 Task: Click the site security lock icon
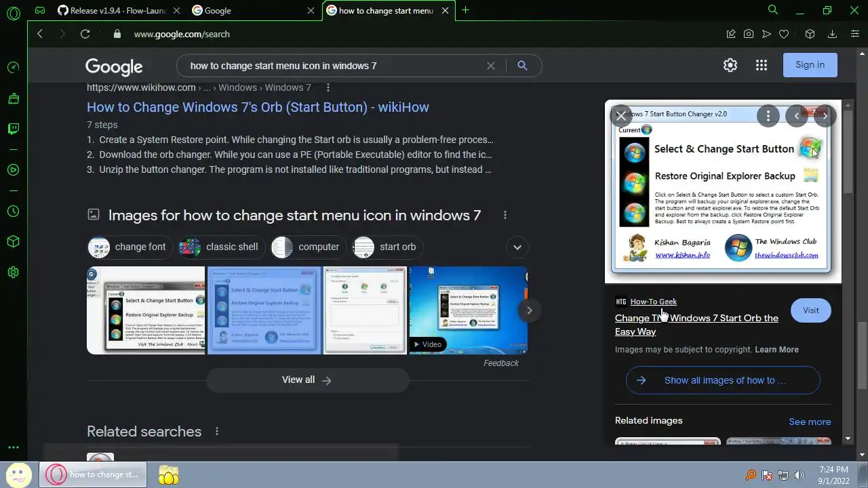[x=117, y=34]
